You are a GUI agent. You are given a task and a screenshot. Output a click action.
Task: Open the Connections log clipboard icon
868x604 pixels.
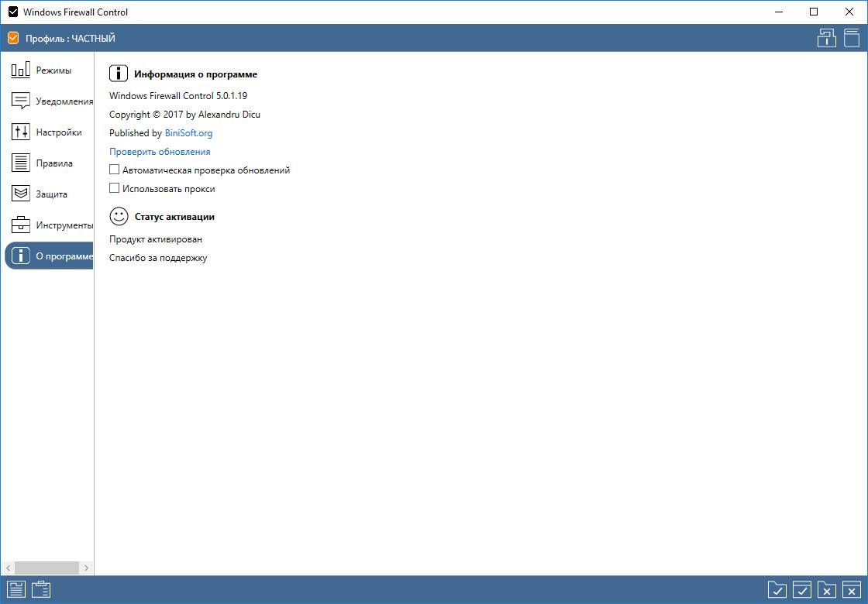pos(41,589)
